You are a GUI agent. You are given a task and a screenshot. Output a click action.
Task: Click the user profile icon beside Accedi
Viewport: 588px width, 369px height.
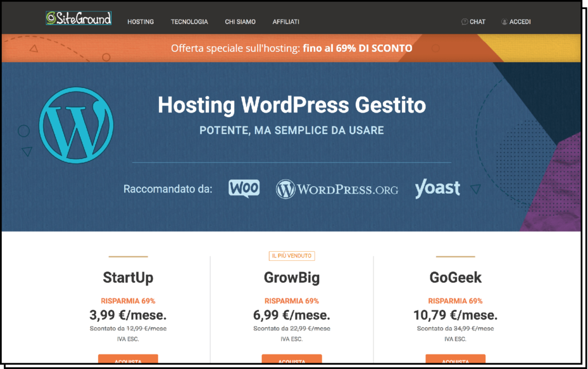click(504, 22)
